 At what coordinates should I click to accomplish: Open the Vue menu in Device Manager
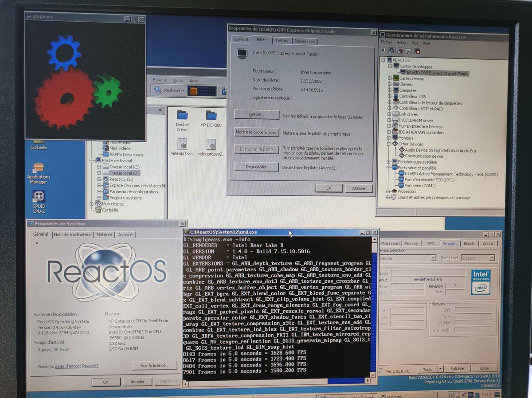(x=415, y=43)
